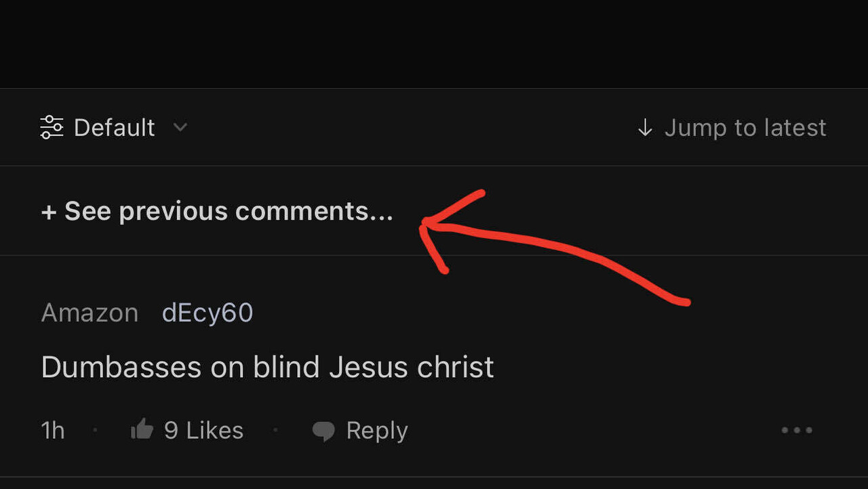The width and height of the screenshot is (868, 489).
Task: Open the Default sort order dropdown
Action: pyautogui.click(x=114, y=128)
